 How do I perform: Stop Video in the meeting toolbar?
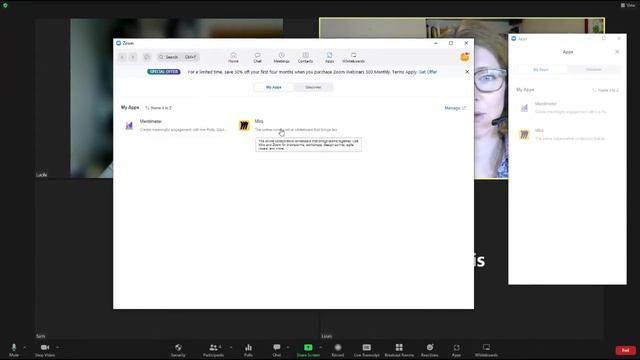coord(45,350)
